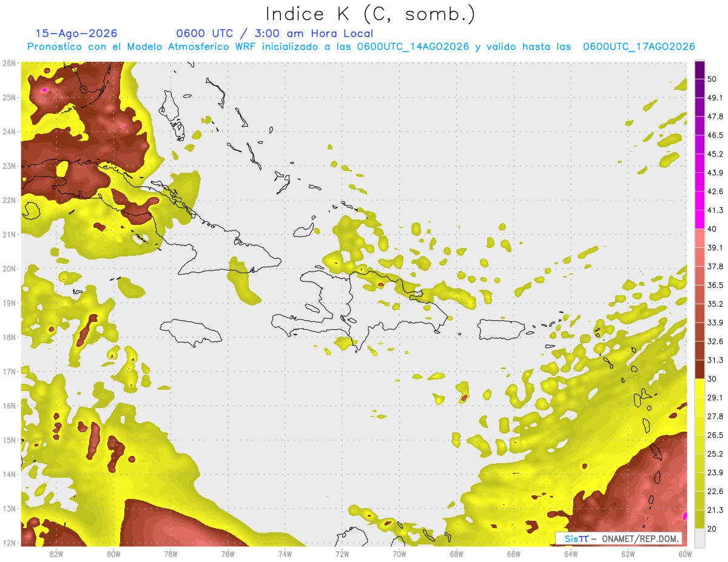Click the 78W longitude label
The image size is (728, 562).
click(x=170, y=554)
